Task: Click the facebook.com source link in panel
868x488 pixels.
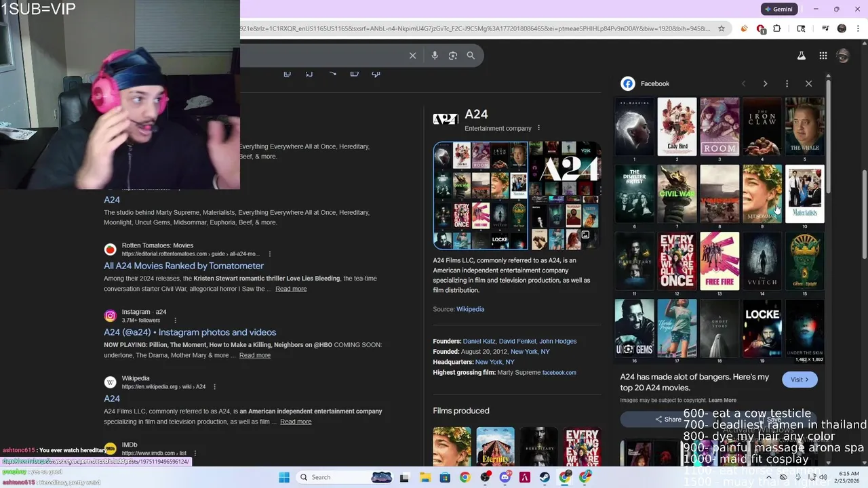Action: (559, 372)
